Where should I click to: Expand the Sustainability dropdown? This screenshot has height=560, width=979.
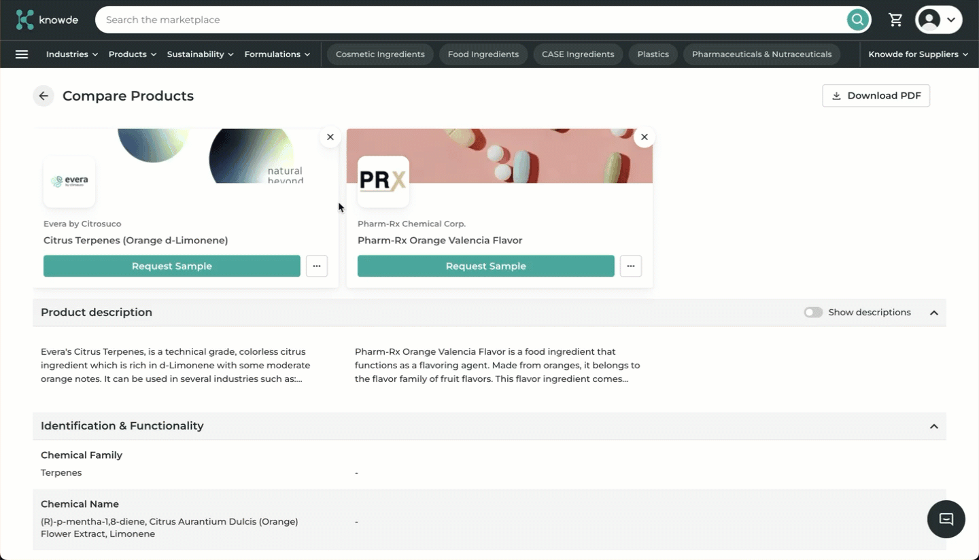pos(201,54)
